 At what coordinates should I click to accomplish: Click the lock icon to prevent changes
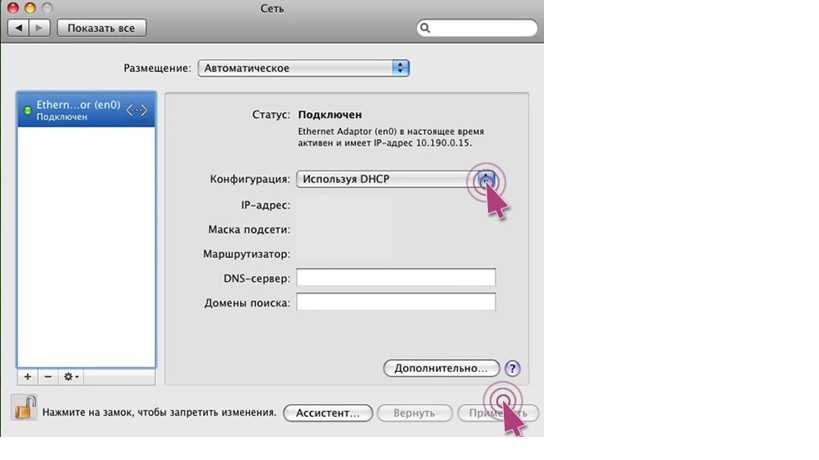tap(24, 408)
